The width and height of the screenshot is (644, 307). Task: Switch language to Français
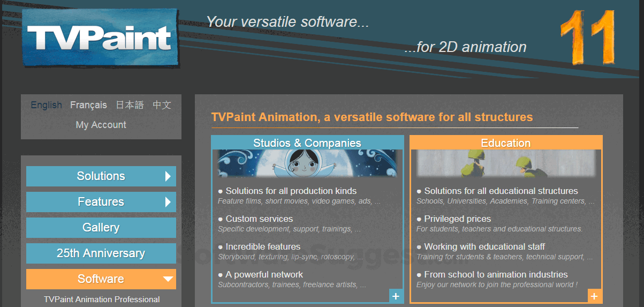(x=88, y=105)
